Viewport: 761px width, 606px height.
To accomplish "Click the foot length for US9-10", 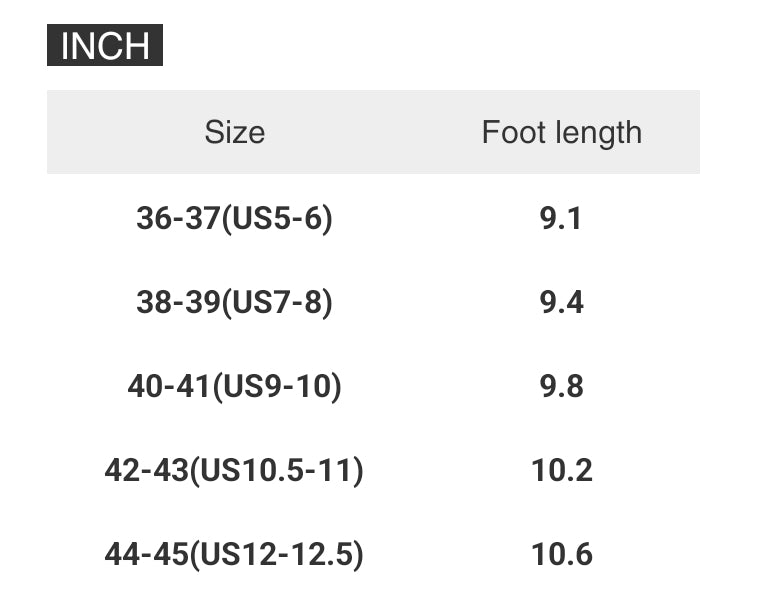I will click(x=561, y=386).
